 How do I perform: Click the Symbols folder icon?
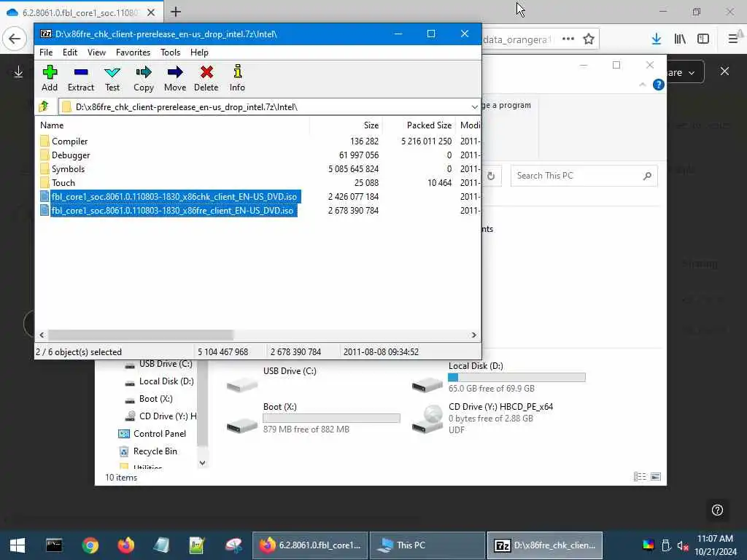[44, 168]
